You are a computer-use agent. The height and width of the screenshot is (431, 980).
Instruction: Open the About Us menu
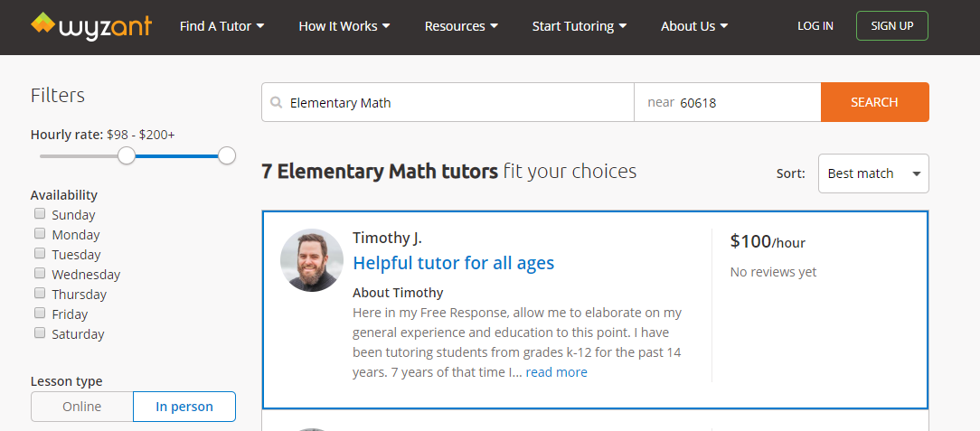[x=694, y=26]
